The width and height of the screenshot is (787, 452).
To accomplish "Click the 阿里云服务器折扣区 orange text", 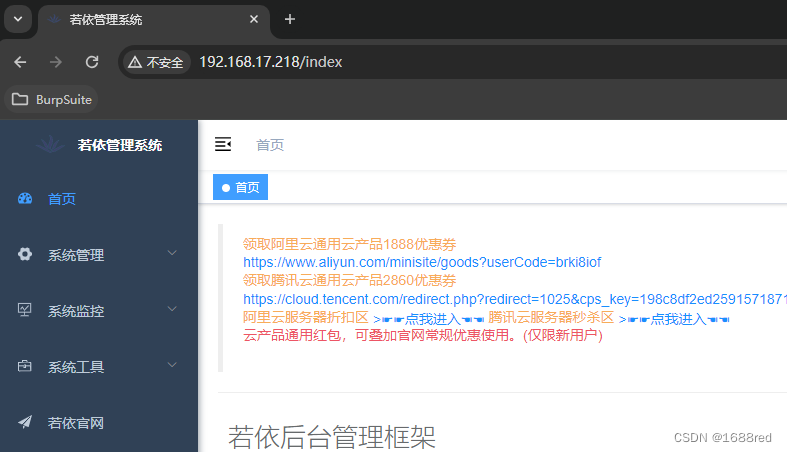I will [306, 318].
